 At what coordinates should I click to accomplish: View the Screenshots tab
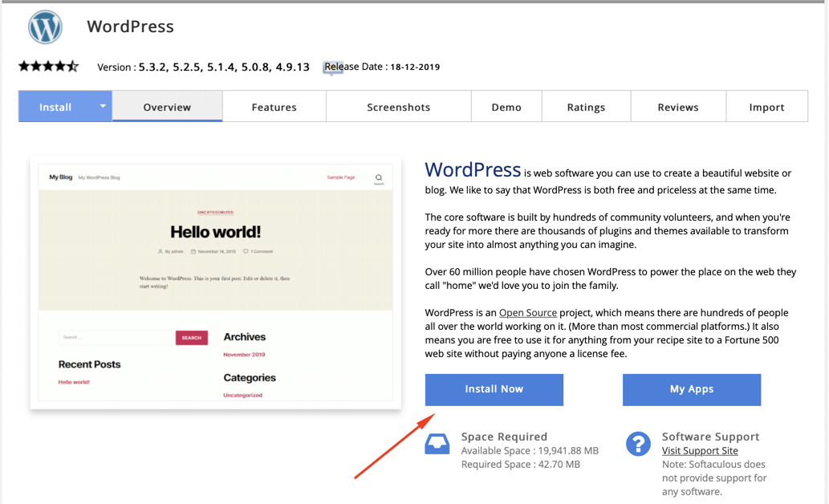[399, 107]
